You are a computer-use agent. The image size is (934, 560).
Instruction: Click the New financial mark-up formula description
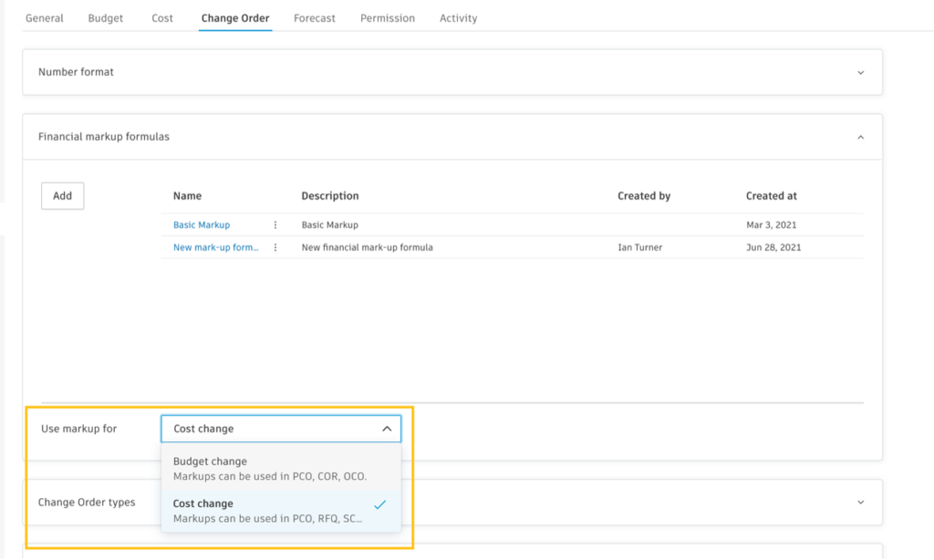click(x=367, y=247)
